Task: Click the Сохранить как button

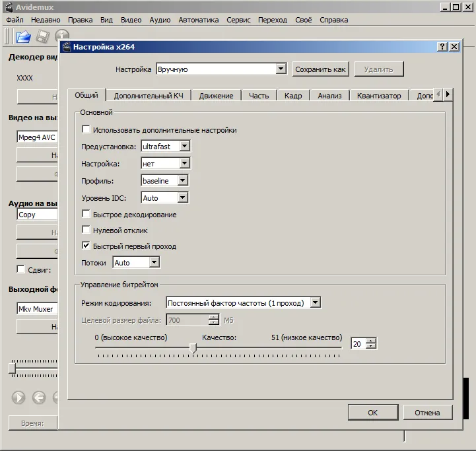Action: (x=321, y=69)
